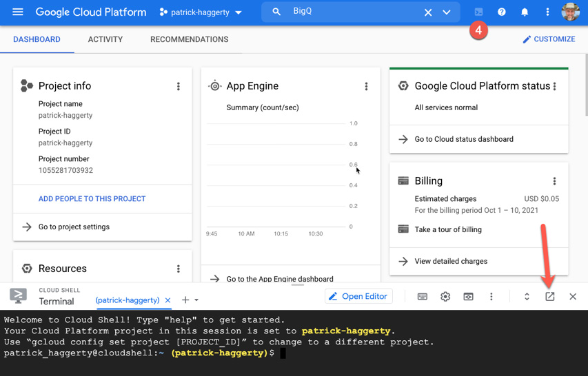588x376 pixels.
Task: Switch to the Activity tab
Action: [105, 39]
